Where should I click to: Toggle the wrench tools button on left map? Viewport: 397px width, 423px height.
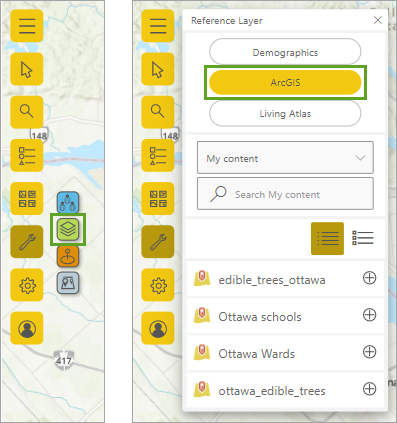tap(27, 242)
